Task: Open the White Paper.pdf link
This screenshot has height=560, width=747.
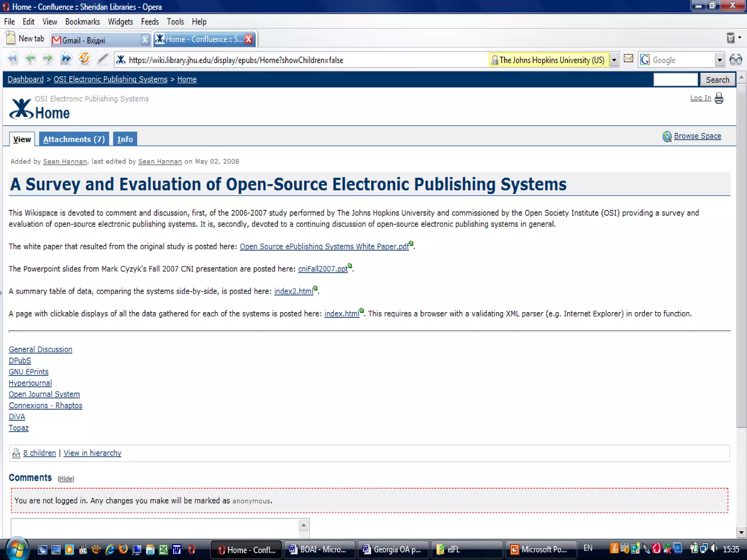Action: pyautogui.click(x=324, y=246)
